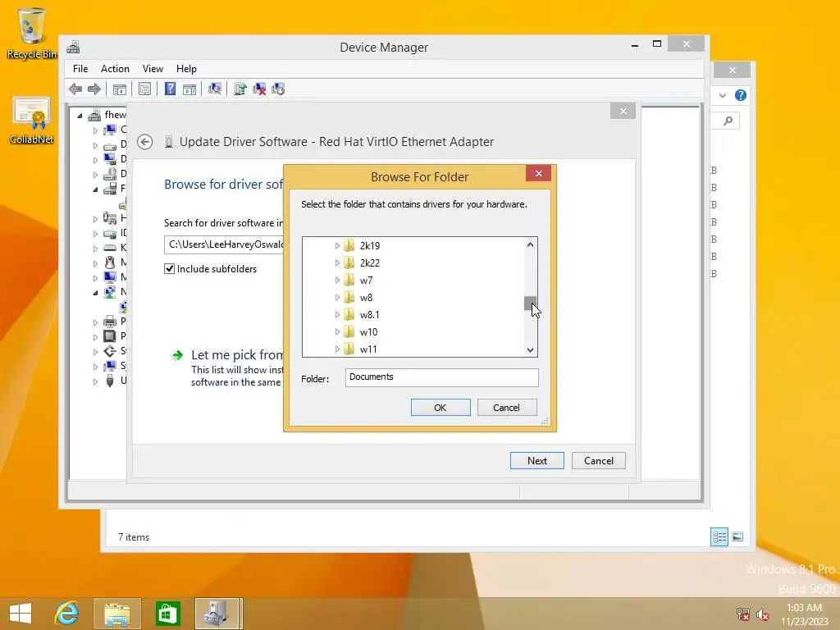
Task: Open the Windows Store taskbar icon
Action: coord(167,614)
